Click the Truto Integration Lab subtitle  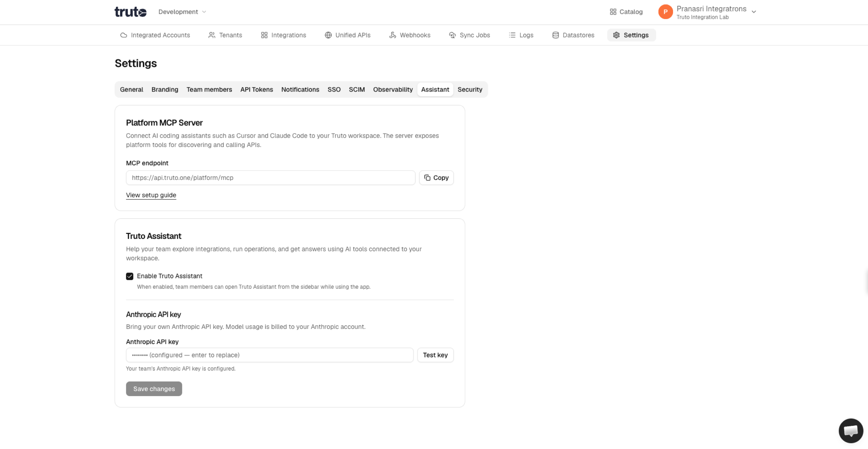(x=703, y=17)
